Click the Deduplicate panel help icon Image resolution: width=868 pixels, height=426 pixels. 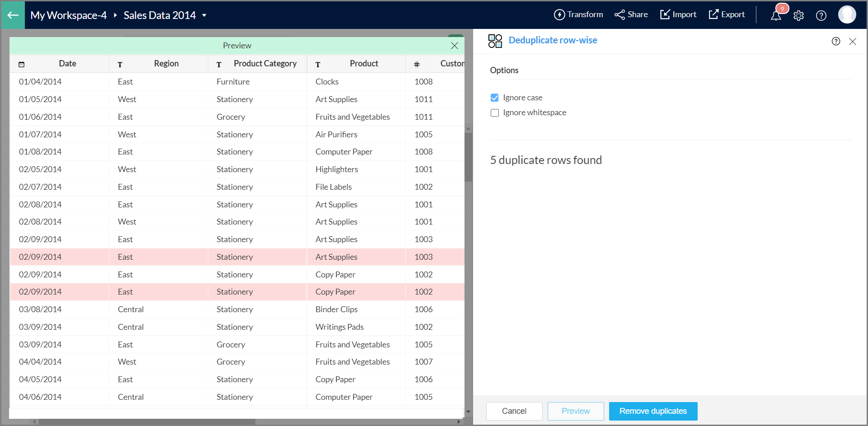pyautogui.click(x=836, y=41)
